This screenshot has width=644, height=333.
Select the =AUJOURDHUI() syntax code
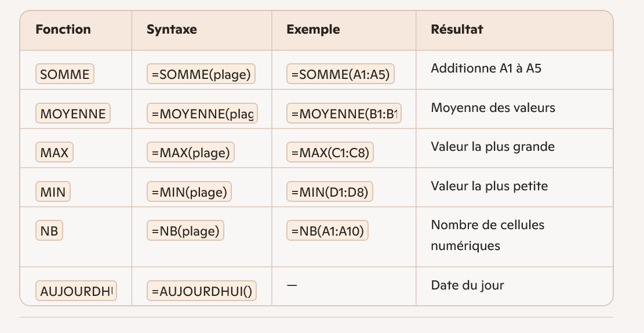click(201, 291)
